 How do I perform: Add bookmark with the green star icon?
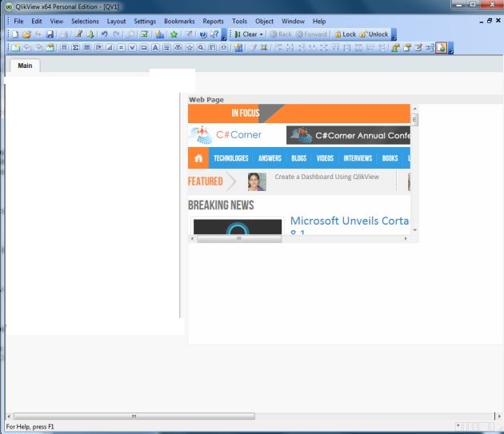pyautogui.click(x=174, y=34)
